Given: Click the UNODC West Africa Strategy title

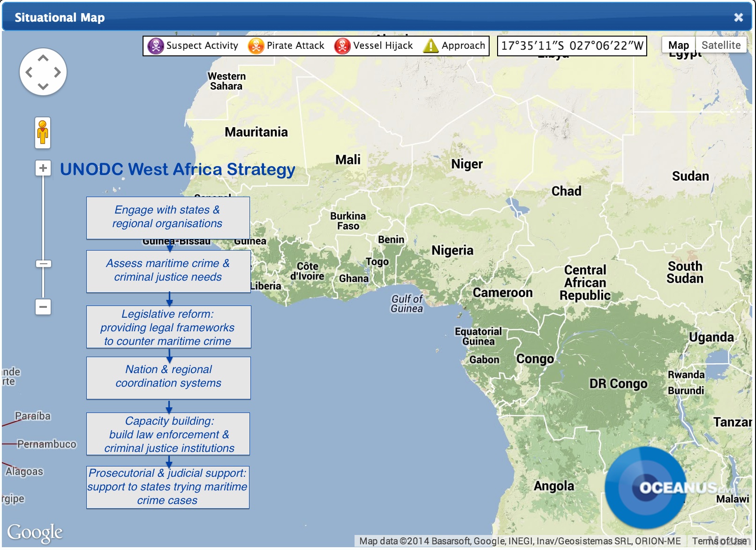Looking at the screenshot, I should pos(177,169).
